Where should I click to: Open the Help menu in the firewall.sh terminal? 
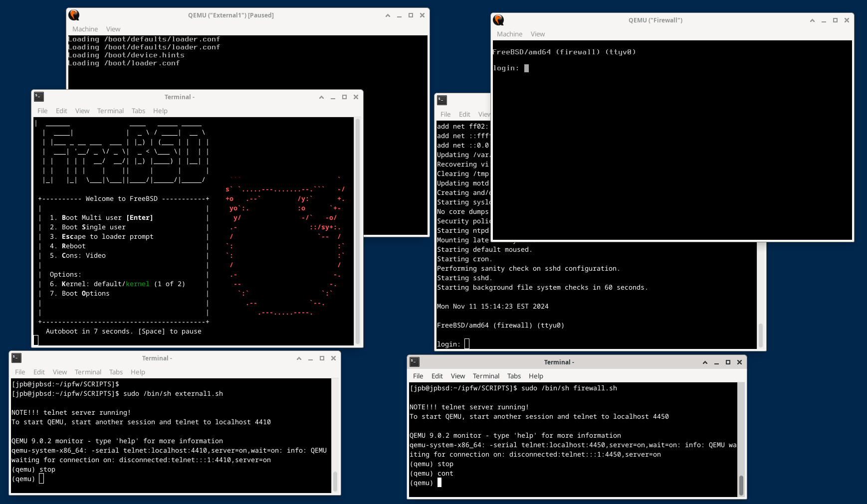tap(536, 376)
